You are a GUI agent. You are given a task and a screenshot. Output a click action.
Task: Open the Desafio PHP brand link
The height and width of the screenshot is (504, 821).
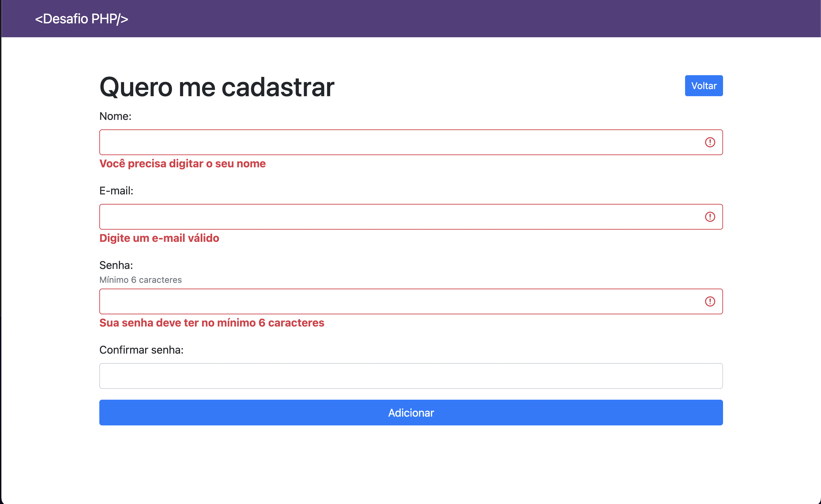pos(81,19)
